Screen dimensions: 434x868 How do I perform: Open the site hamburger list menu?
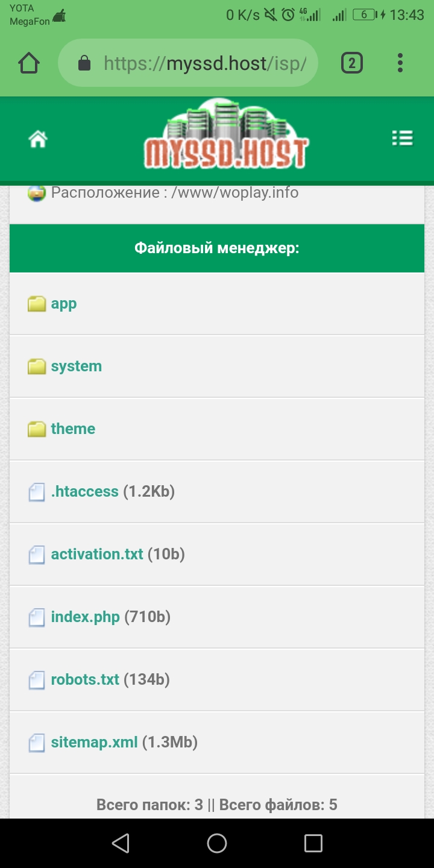402,139
